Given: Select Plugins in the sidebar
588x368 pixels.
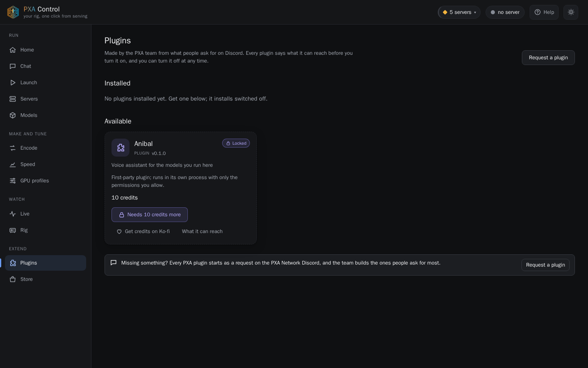Looking at the screenshot, I should click(45, 263).
